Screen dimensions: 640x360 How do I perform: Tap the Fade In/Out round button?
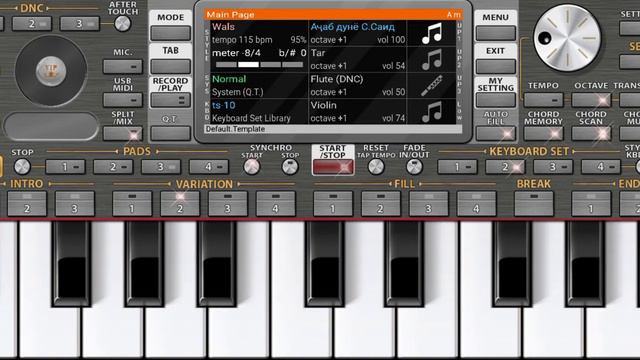point(414,167)
